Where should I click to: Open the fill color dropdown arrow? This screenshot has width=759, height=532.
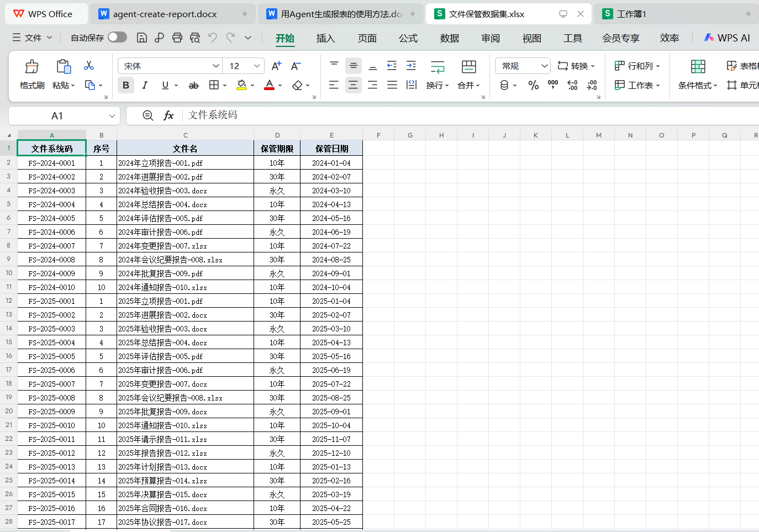coord(252,86)
